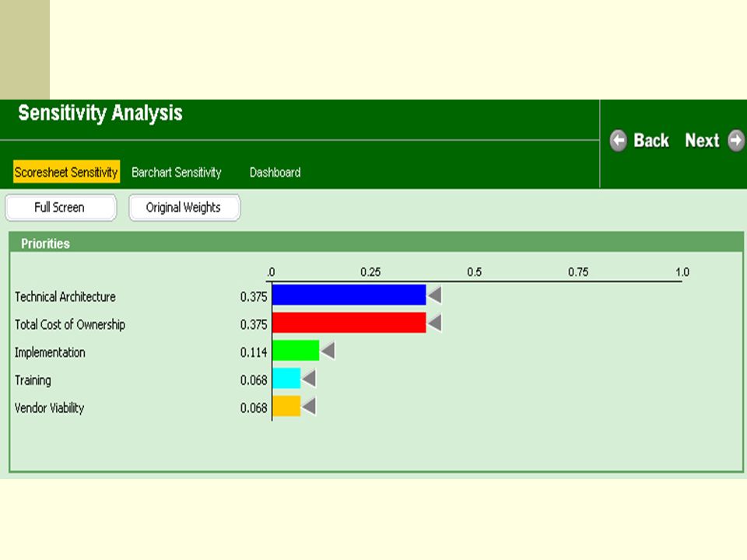
Task: Click the 0.5 axis tick label
Action: [x=474, y=272]
